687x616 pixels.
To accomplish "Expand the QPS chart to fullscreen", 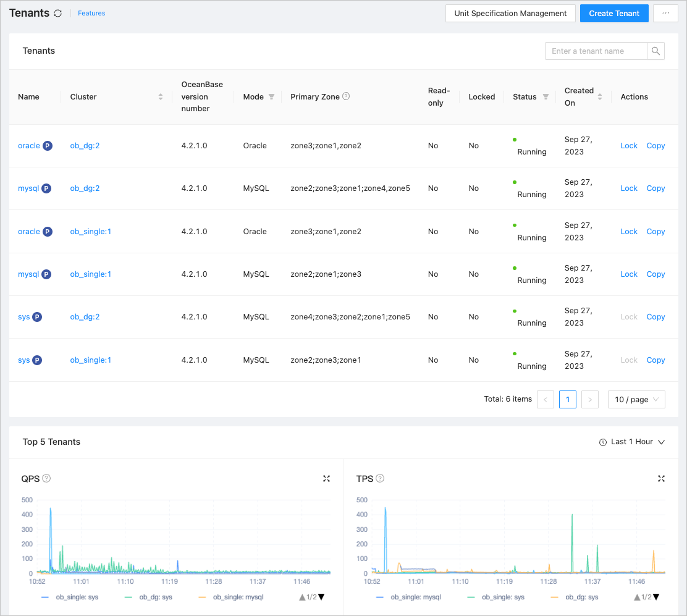I will pos(326,479).
